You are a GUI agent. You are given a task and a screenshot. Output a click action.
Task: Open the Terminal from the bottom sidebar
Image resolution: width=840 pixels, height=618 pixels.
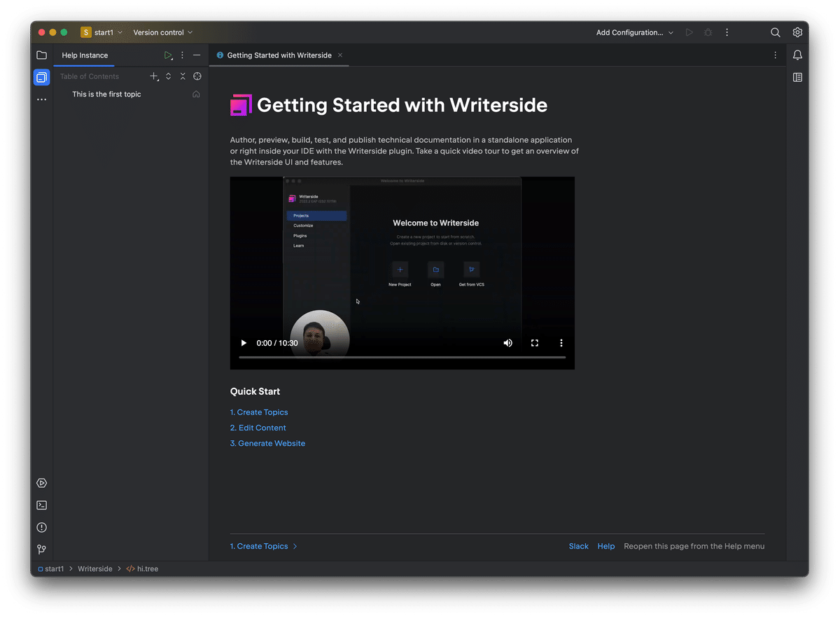[x=41, y=505]
